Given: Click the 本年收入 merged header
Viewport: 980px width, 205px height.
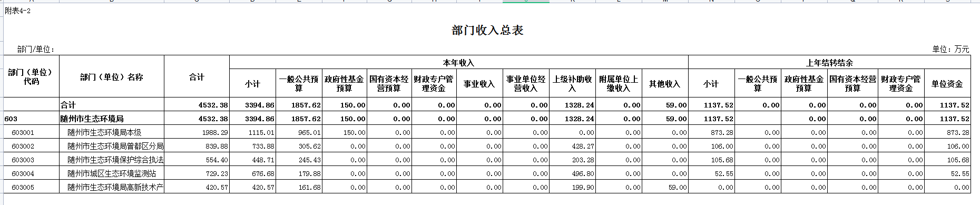Looking at the screenshot, I should [x=458, y=63].
